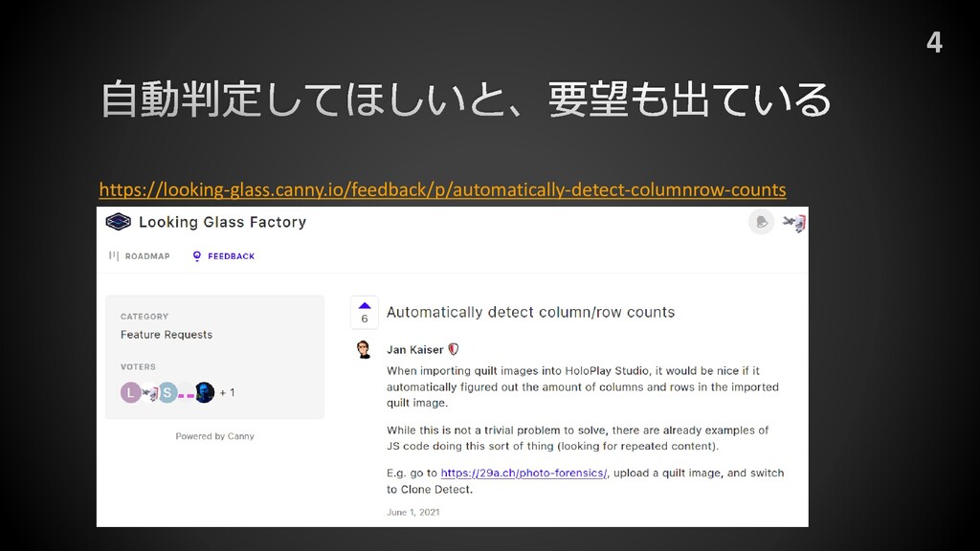Viewport: 980px width, 551px height.
Task: Click the dark-haired photo voter avatar
Action: [x=205, y=392]
